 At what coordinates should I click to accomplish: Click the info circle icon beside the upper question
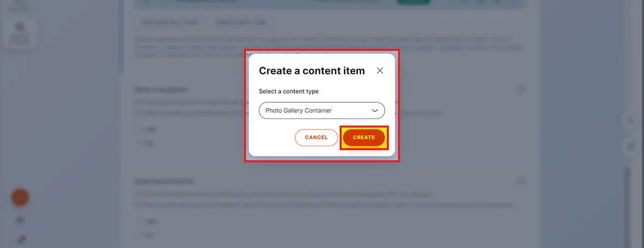(x=521, y=89)
